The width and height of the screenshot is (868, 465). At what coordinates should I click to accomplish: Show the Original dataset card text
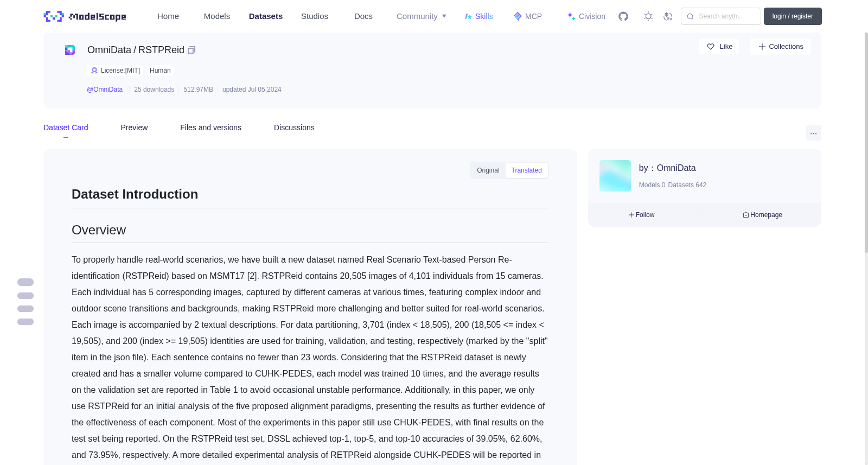488,170
